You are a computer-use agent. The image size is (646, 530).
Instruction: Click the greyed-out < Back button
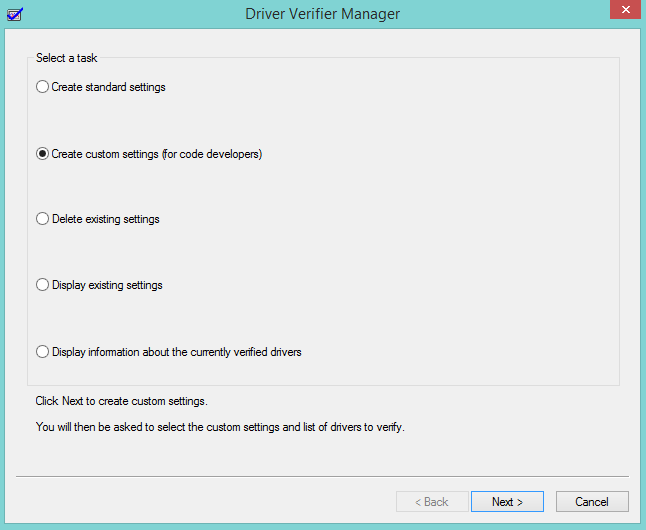click(x=430, y=502)
